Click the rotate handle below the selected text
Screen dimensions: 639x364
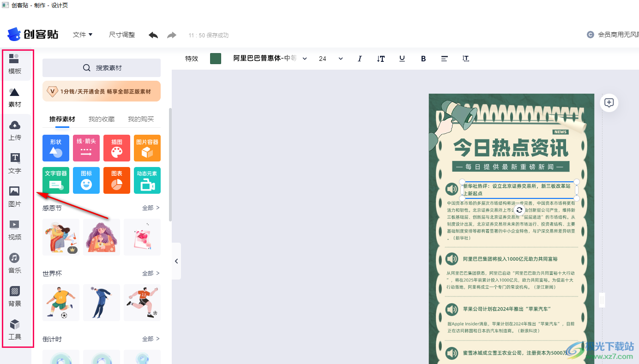point(519,210)
